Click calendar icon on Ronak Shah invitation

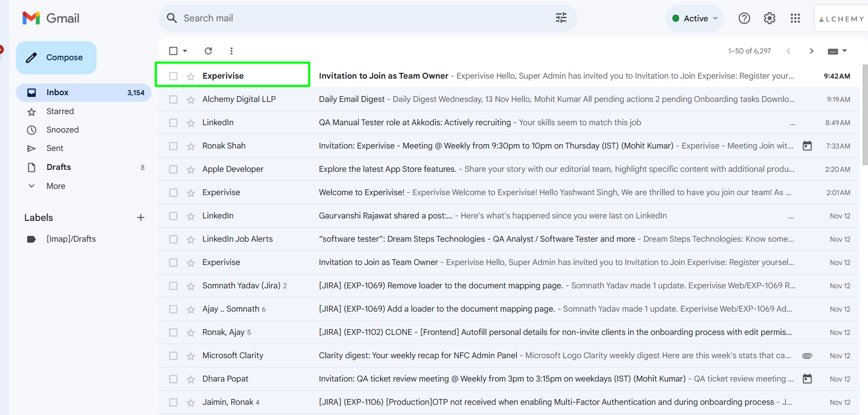(807, 146)
